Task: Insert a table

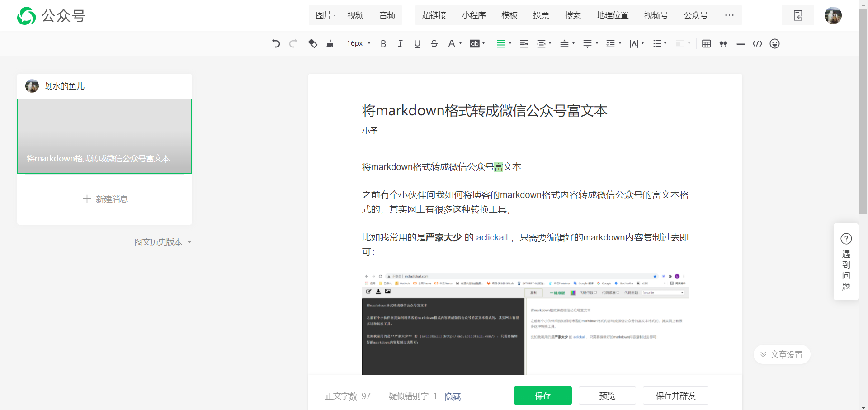Action: pyautogui.click(x=706, y=43)
